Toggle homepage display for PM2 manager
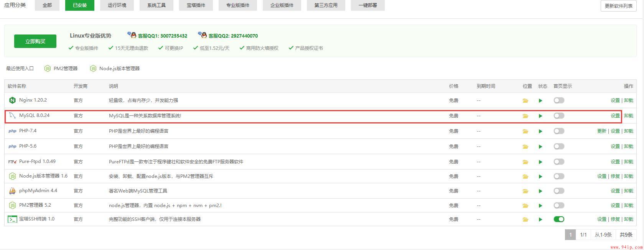The height and width of the screenshot is (250, 644). click(559, 206)
